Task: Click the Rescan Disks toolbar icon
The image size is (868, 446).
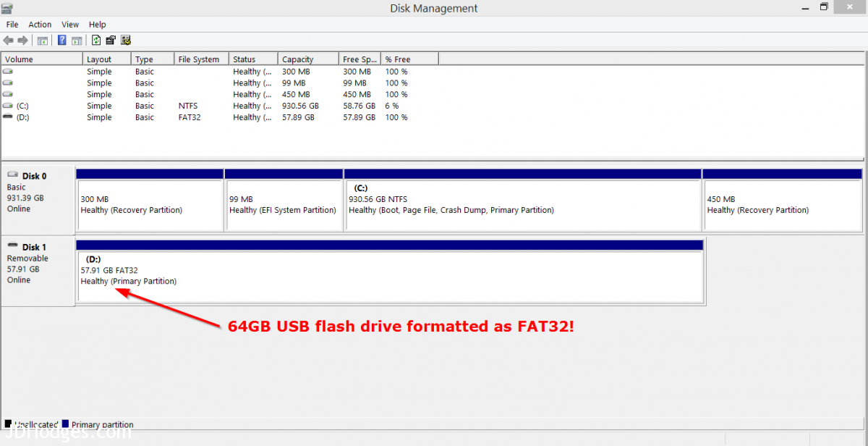Action: pos(127,40)
